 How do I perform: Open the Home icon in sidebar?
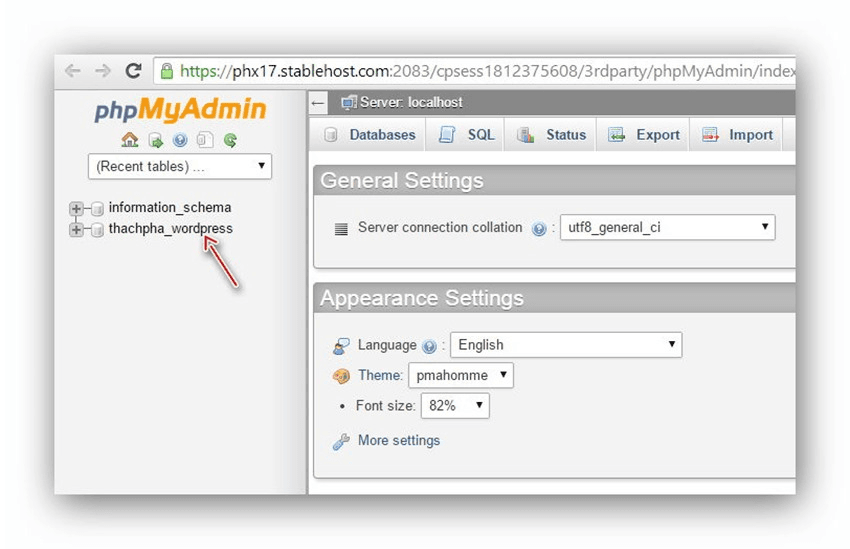[130, 140]
